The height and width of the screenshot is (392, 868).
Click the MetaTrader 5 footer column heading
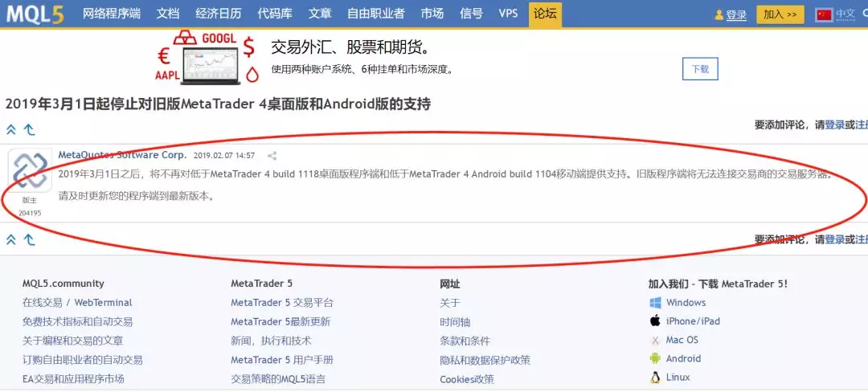tap(262, 284)
